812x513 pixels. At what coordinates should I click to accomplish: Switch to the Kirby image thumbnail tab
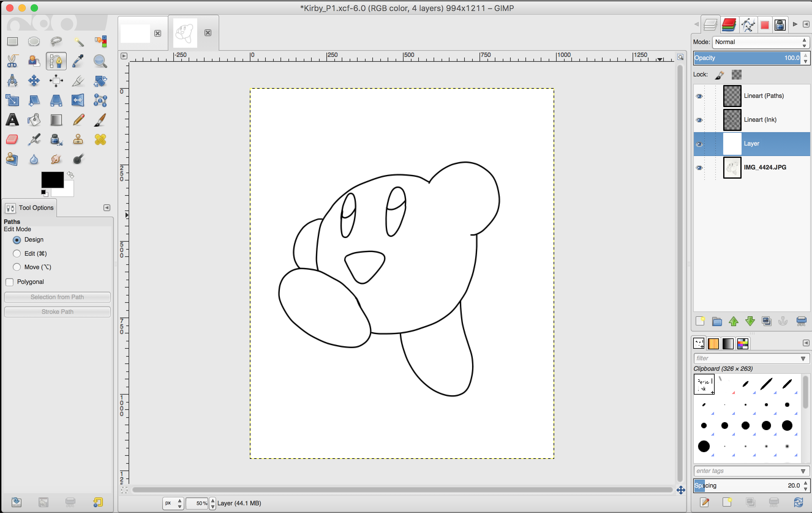pos(185,33)
